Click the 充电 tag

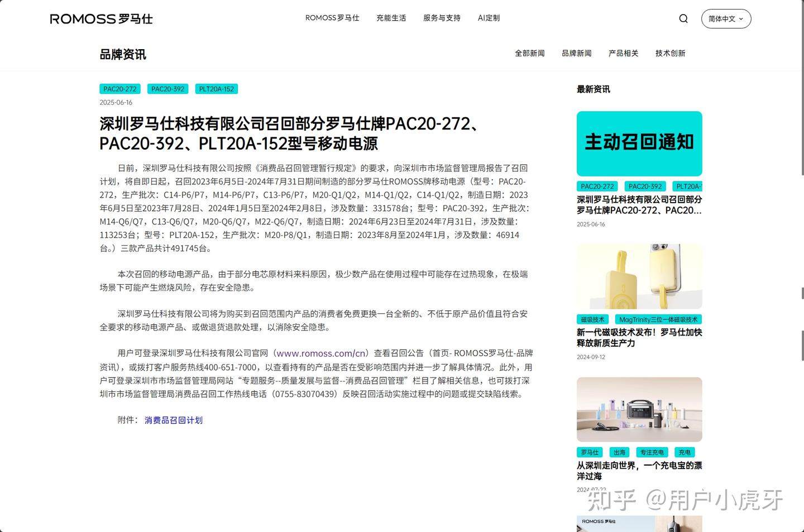(685, 453)
